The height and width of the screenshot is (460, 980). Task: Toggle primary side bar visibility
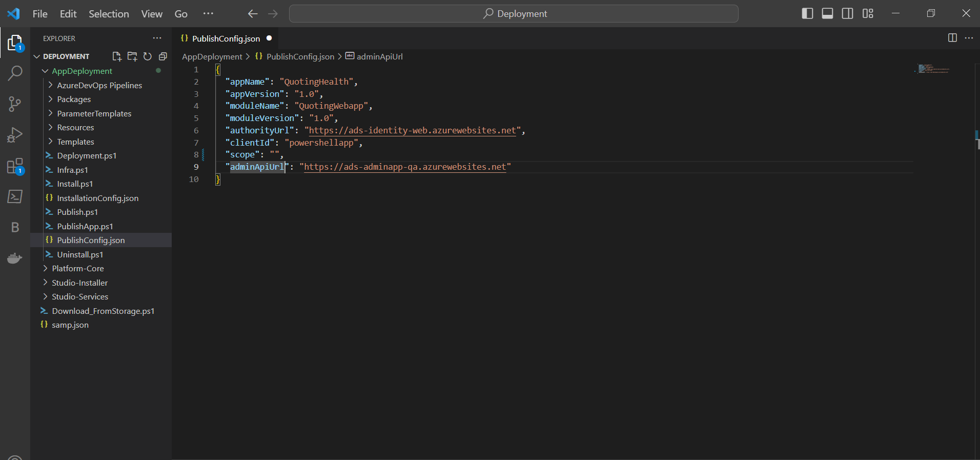[807, 13]
